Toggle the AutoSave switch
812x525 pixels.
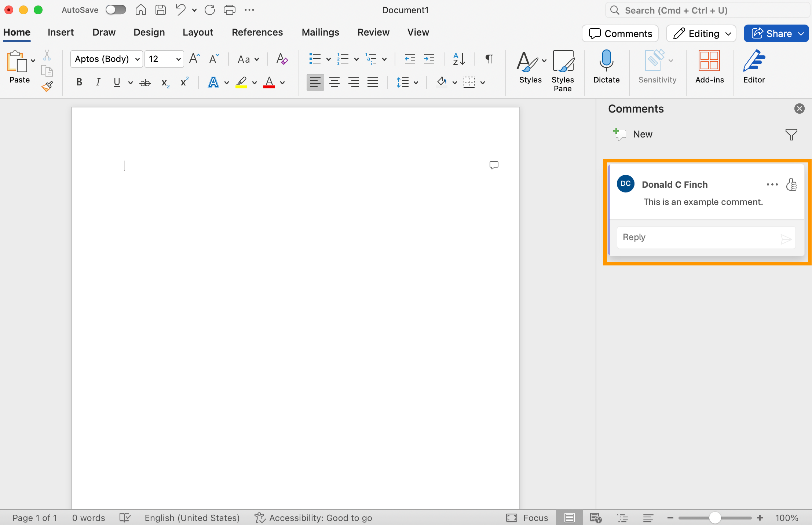click(116, 10)
